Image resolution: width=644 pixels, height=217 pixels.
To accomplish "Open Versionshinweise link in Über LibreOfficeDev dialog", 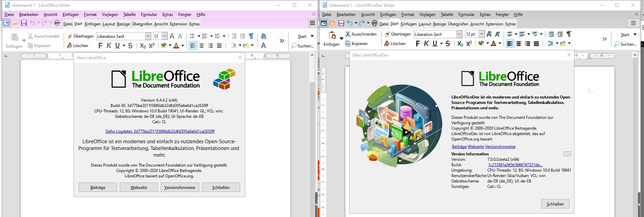I will click(500, 147).
